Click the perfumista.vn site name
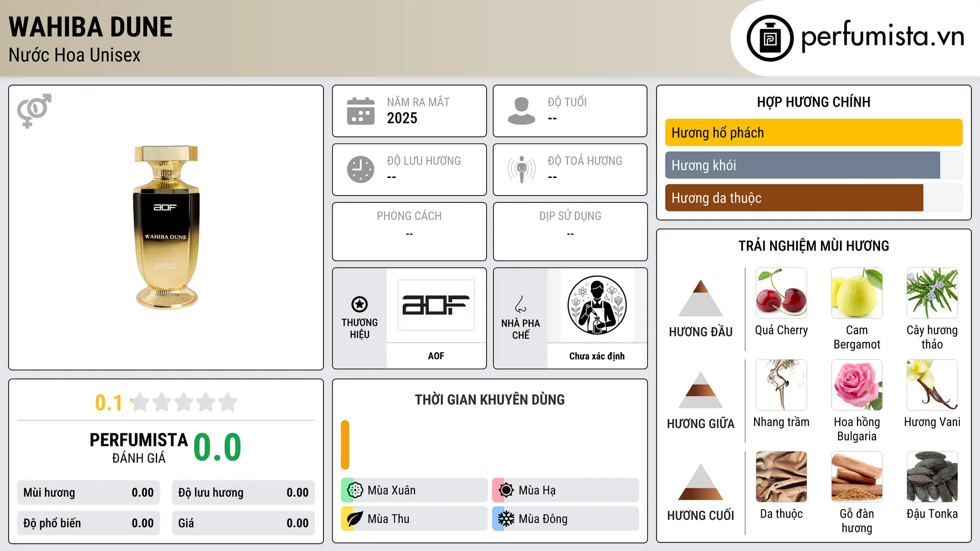The image size is (980, 551). coord(882,37)
